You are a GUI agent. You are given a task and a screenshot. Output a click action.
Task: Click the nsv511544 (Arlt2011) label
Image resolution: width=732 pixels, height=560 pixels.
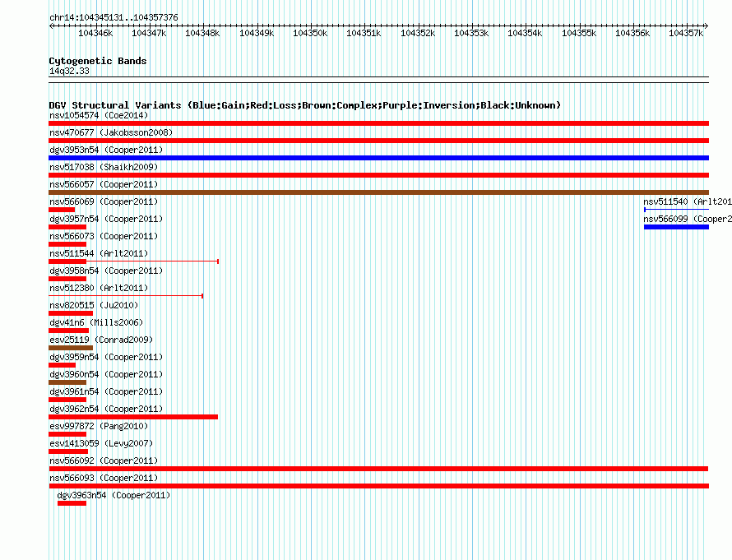(99, 253)
